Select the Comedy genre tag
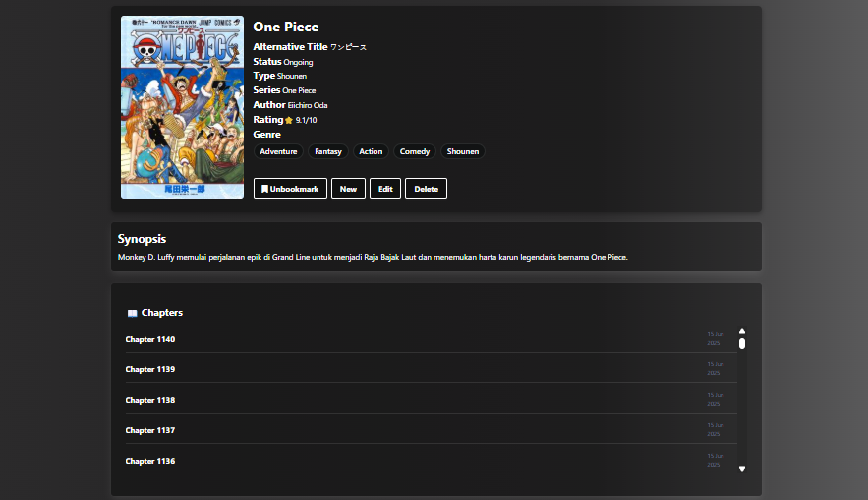868x500 pixels. click(x=415, y=151)
